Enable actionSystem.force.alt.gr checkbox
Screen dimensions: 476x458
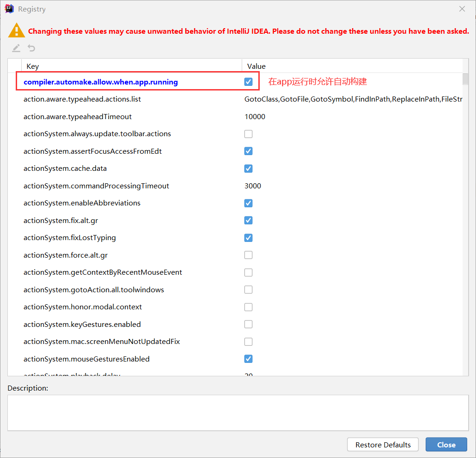tap(248, 255)
